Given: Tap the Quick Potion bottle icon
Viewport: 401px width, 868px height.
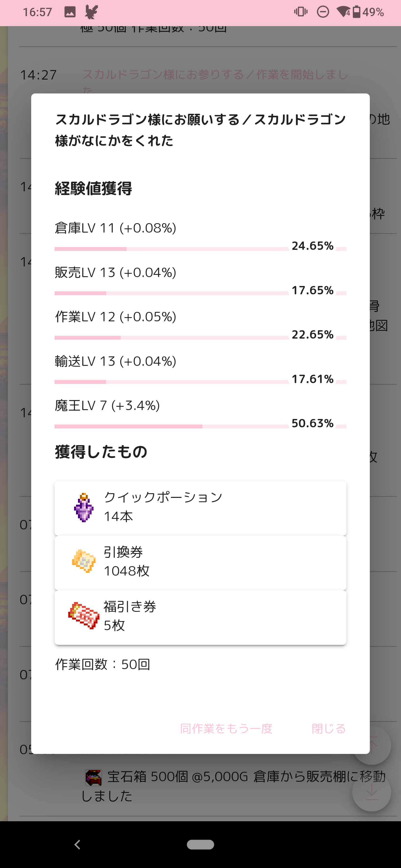Looking at the screenshot, I should (84, 508).
